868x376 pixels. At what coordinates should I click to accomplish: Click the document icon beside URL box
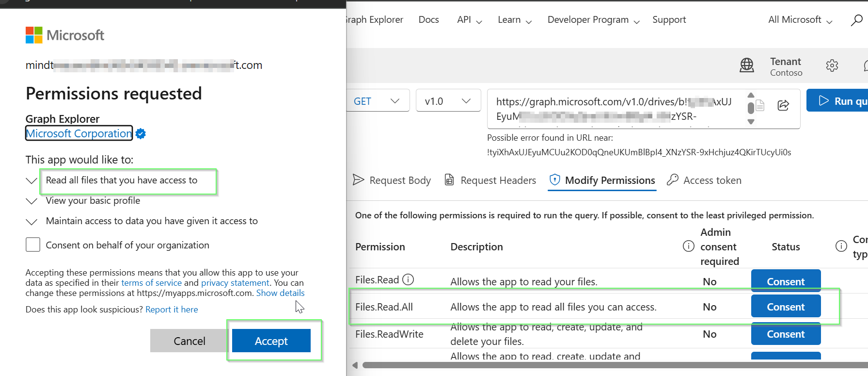[760, 105]
